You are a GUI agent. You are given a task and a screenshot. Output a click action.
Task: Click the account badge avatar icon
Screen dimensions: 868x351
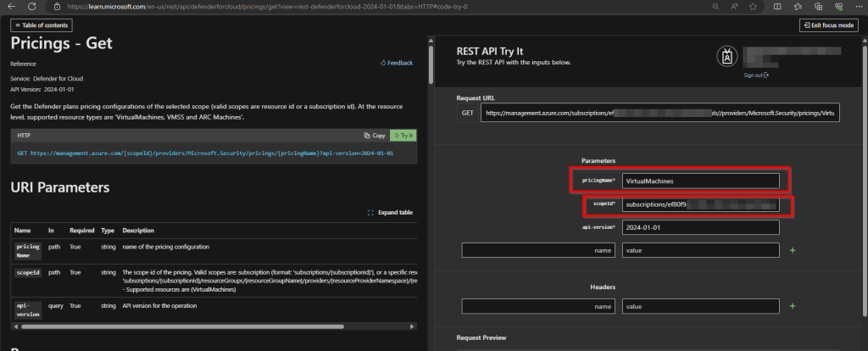pos(726,58)
